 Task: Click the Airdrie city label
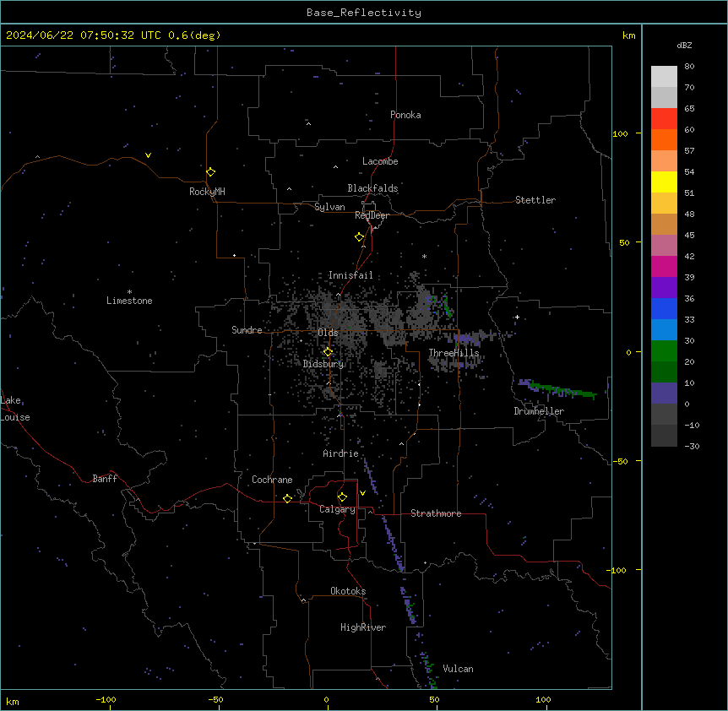341,453
